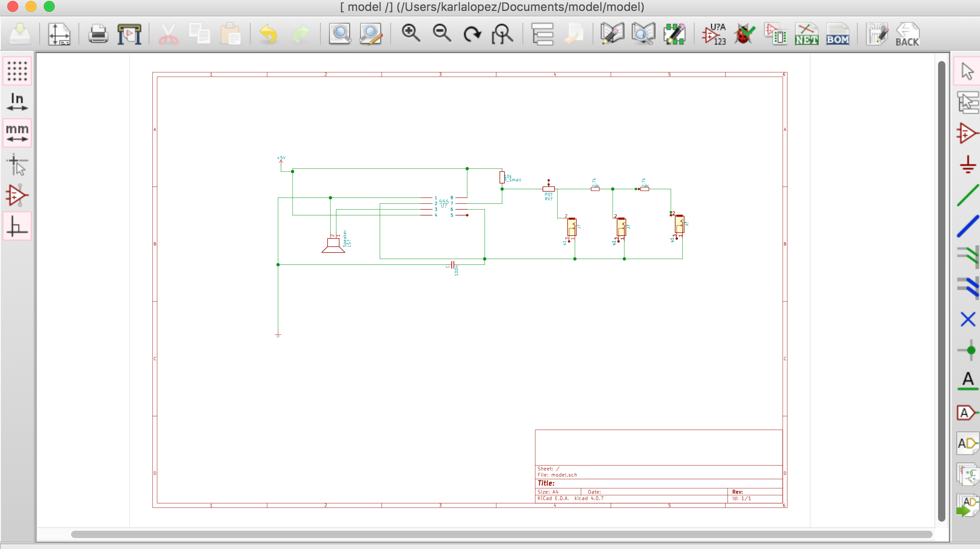Choose Place bus blue line tool

967,226
